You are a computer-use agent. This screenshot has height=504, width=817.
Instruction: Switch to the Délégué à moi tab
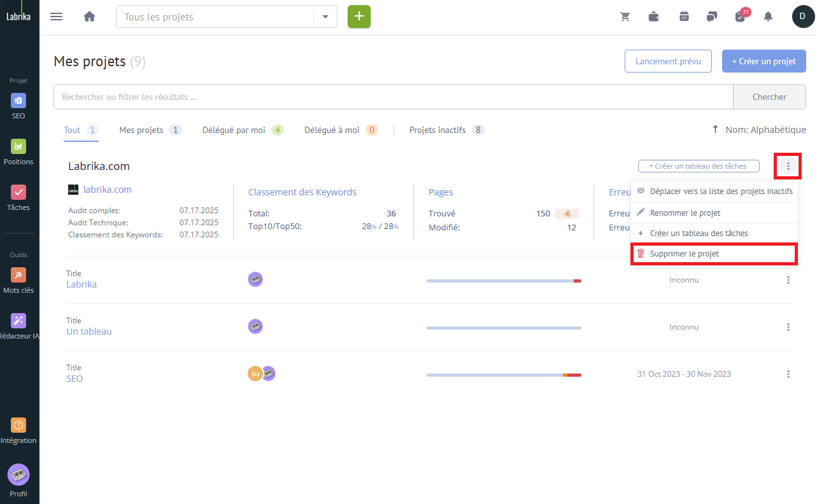(341, 130)
